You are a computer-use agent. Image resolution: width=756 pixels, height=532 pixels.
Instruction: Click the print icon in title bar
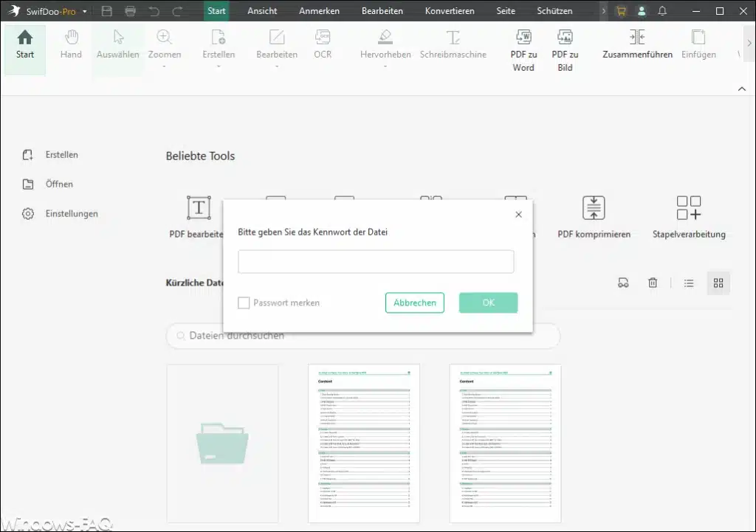coord(130,11)
